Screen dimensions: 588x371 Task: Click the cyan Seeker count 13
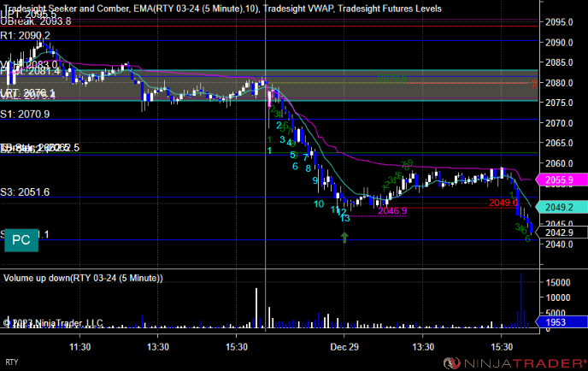coord(345,218)
